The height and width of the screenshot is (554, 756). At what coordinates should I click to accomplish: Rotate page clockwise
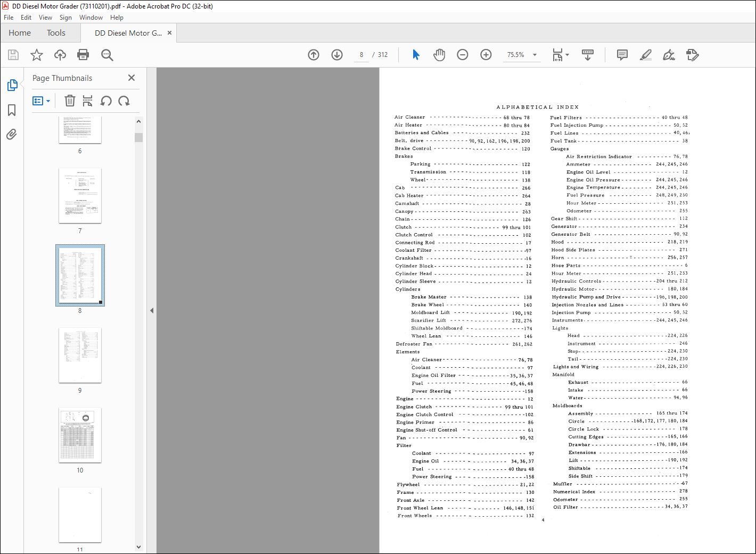click(x=124, y=101)
